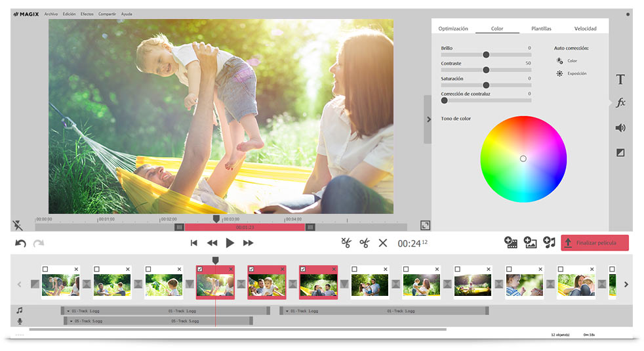Screen dimensions: 644x351
Task: Open the Title text tool
Action: [x=620, y=79]
